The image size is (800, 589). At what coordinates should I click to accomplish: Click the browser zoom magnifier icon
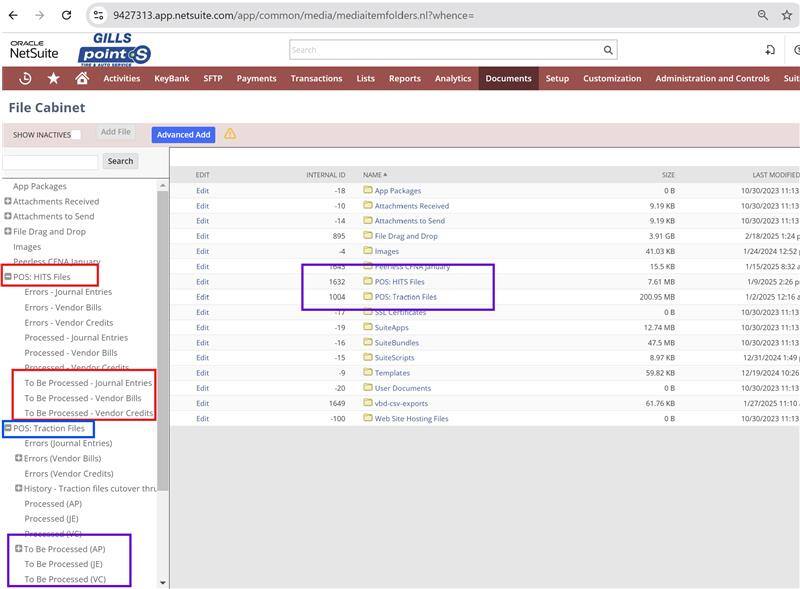(763, 15)
